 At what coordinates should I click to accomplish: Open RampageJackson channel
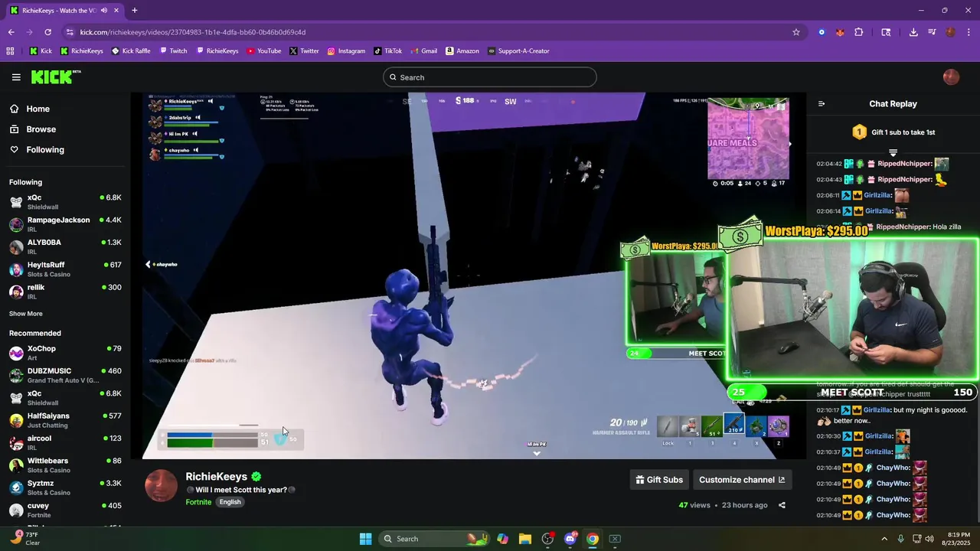65,225
